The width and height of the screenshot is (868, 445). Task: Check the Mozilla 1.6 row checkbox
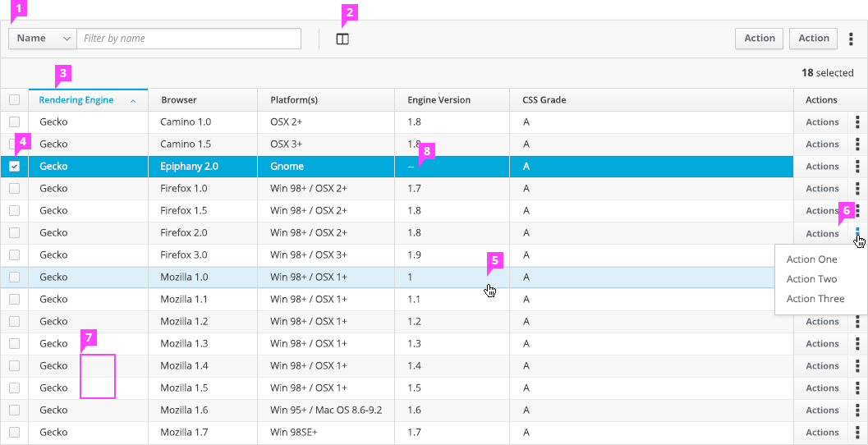(15, 411)
